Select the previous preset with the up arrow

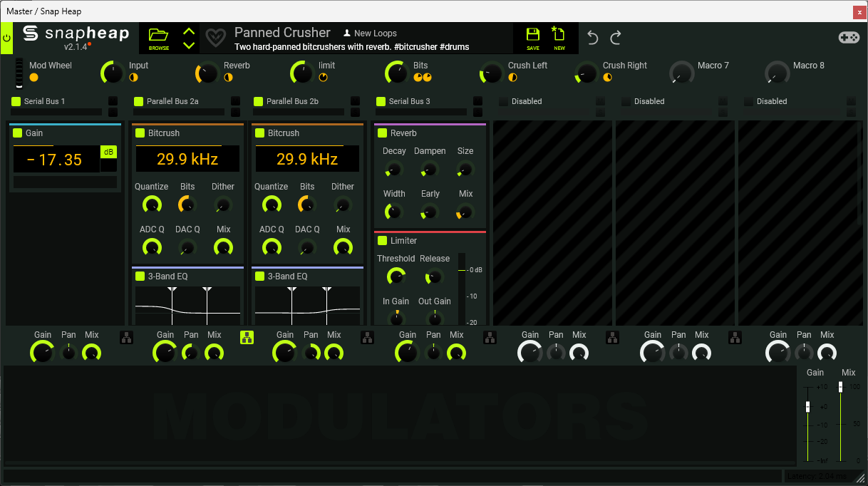189,31
